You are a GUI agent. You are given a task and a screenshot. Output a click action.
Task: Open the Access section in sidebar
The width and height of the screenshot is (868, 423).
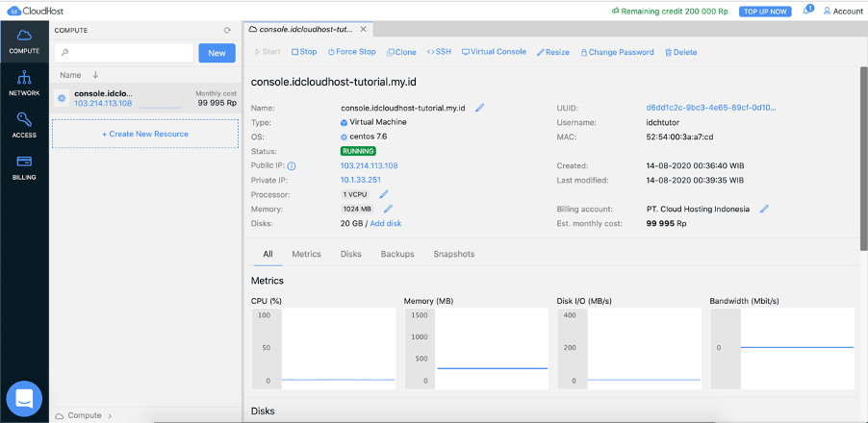24,126
